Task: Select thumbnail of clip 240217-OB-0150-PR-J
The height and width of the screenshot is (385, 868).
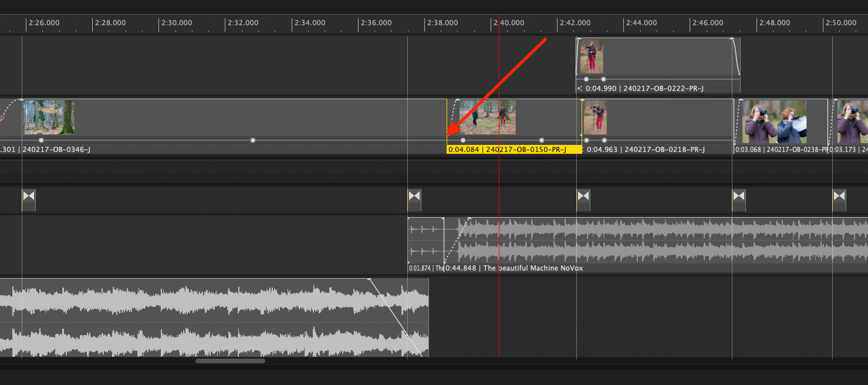Action: tap(488, 117)
